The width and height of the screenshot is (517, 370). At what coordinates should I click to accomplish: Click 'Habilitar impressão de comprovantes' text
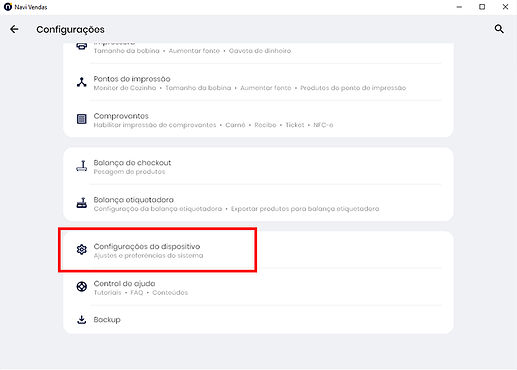coord(155,125)
